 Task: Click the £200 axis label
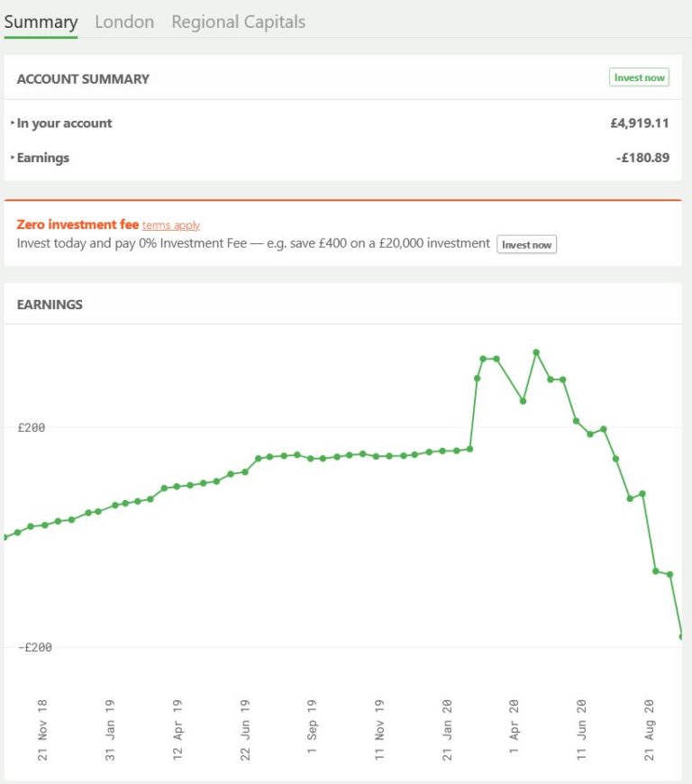click(x=31, y=427)
